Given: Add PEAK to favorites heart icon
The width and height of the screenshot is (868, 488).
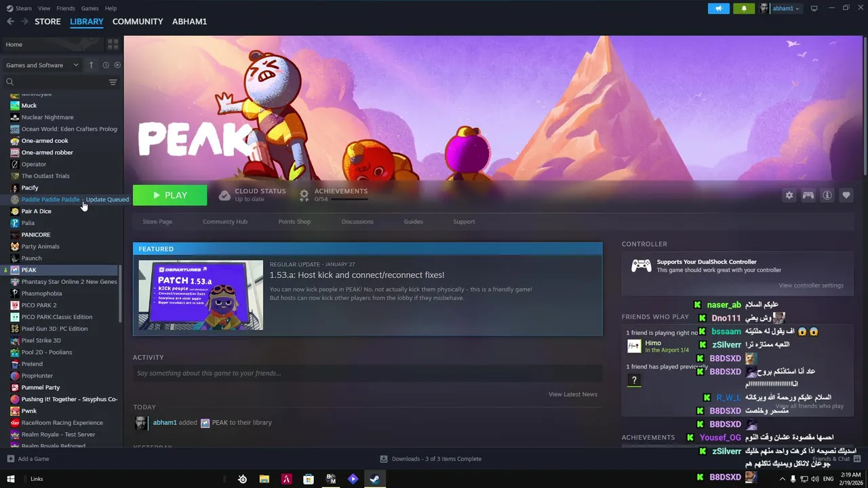Looking at the screenshot, I should pos(846,195).
